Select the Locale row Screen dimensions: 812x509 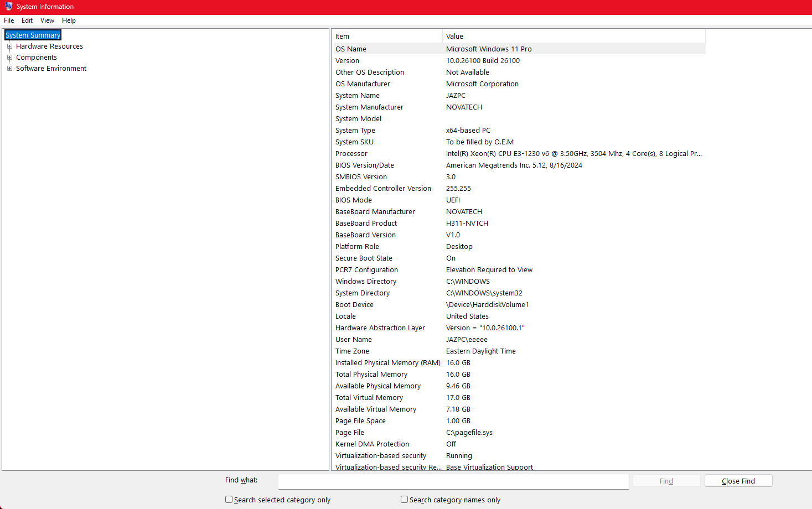(x=520, y=316)
